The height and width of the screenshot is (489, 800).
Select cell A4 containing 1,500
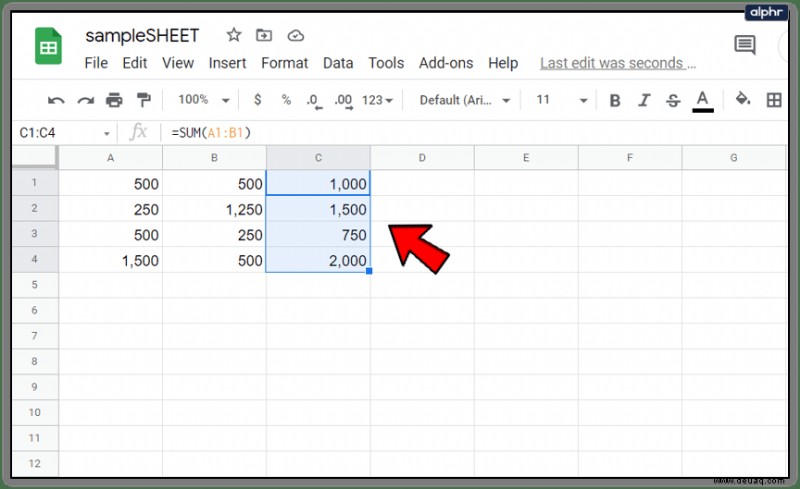(110, 259)
